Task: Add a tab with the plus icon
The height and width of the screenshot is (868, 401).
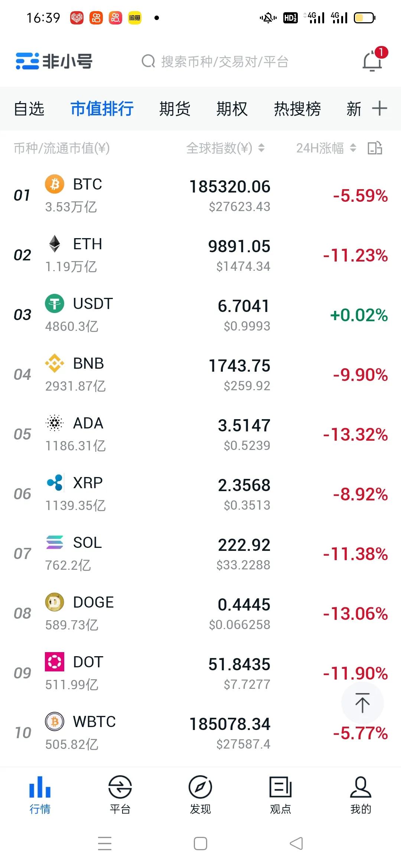Action: 379,108
